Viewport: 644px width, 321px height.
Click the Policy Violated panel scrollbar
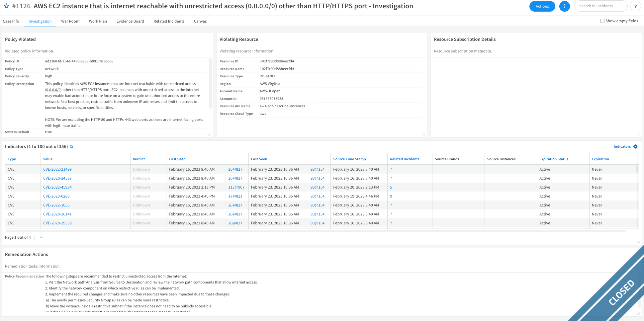click(210, 83)
